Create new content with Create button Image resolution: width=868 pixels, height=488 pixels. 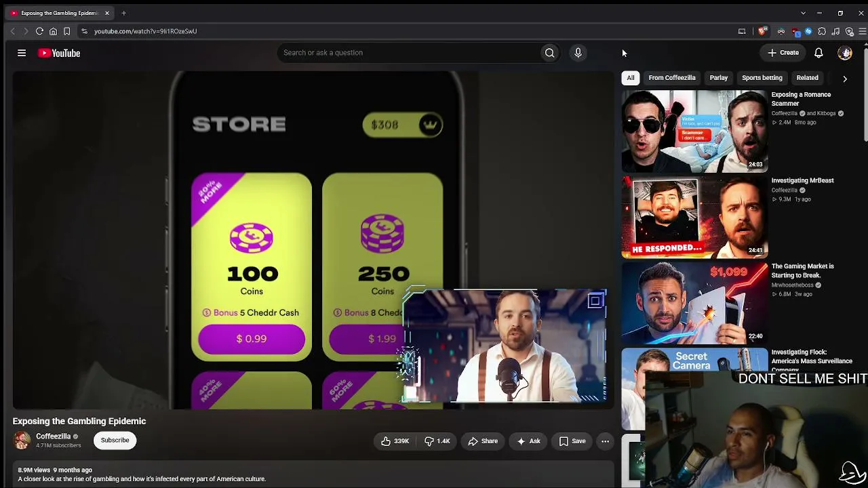783,53
